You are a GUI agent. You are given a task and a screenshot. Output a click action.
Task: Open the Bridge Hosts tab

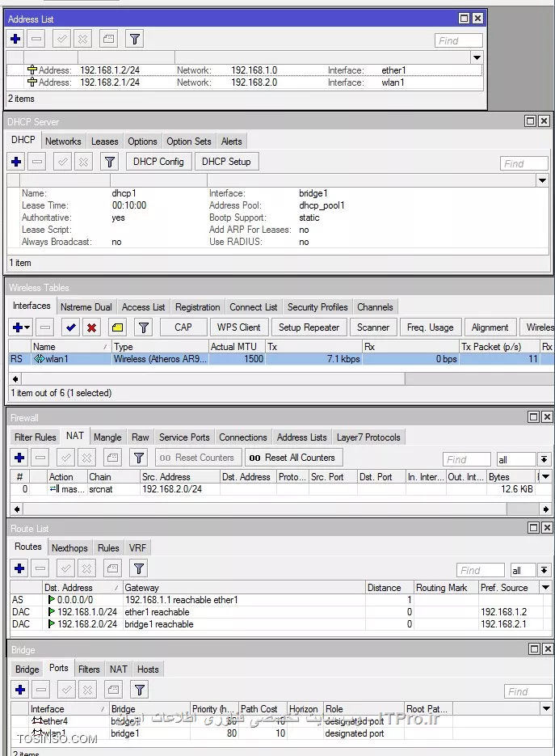pyautogui.click(x=148, y=669)
